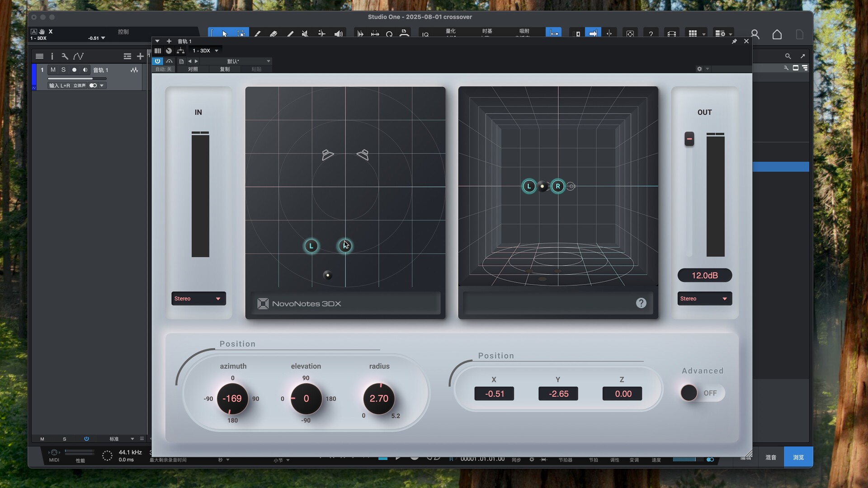Click the radius knob showing 2.70
The width and height of the screenshot is (868, 488).
pos(379,399)
